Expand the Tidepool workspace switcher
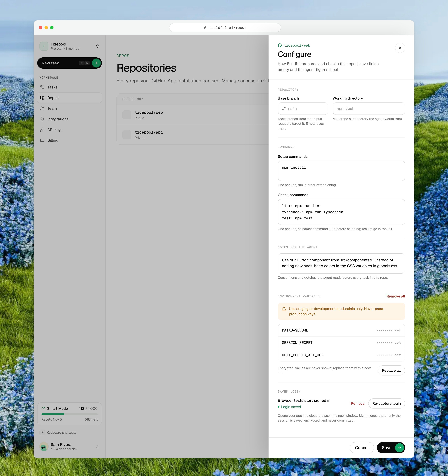 click(x=97, y=46)
